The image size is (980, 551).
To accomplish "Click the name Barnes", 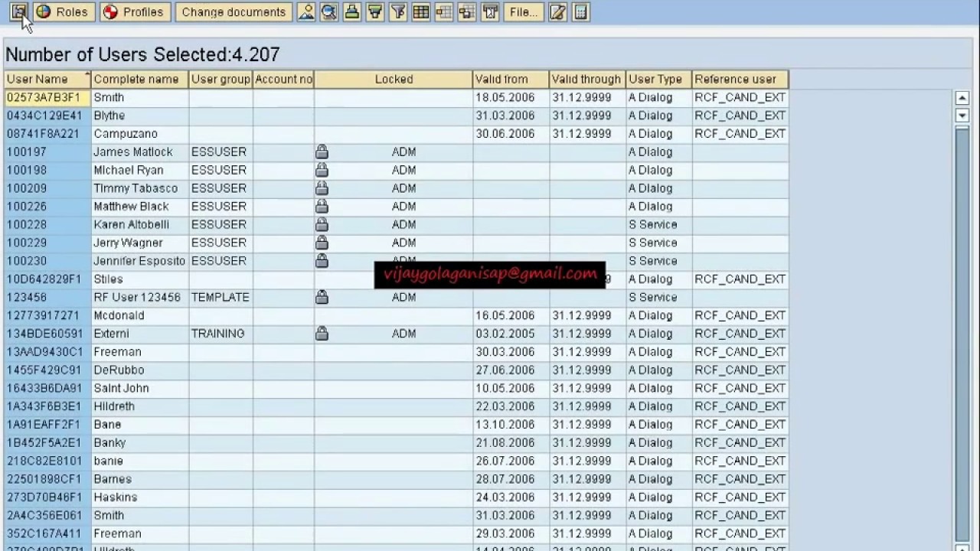I will pos(113,479).
